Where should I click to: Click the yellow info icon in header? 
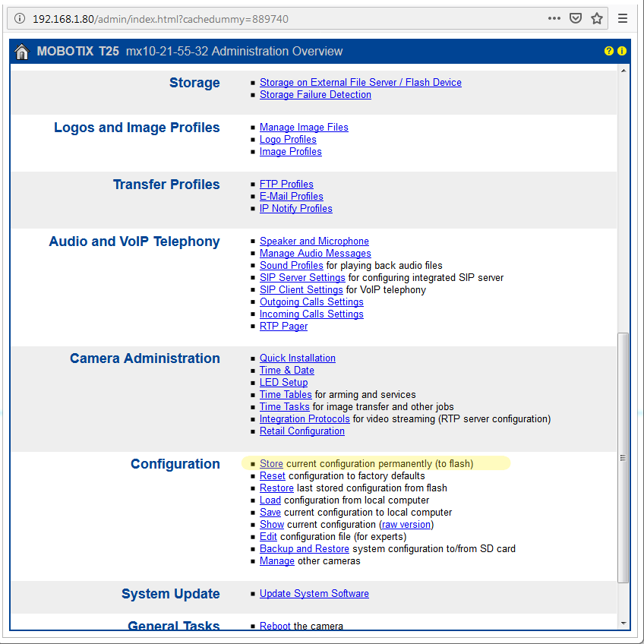pos(622,51)
